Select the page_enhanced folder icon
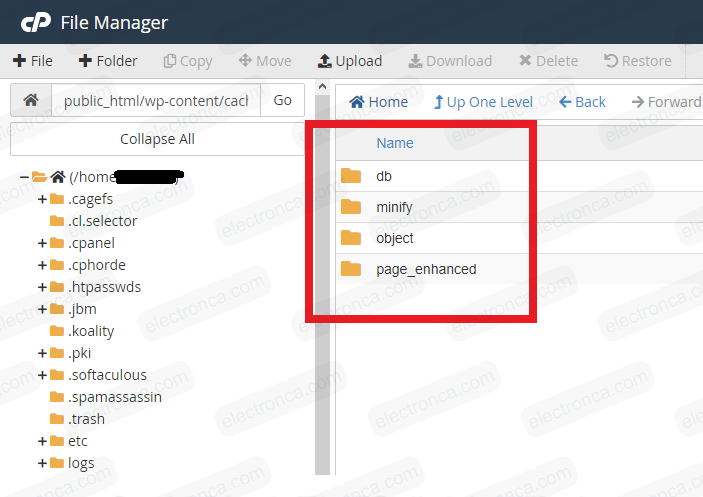703x497 pixels. click(351, 269)
